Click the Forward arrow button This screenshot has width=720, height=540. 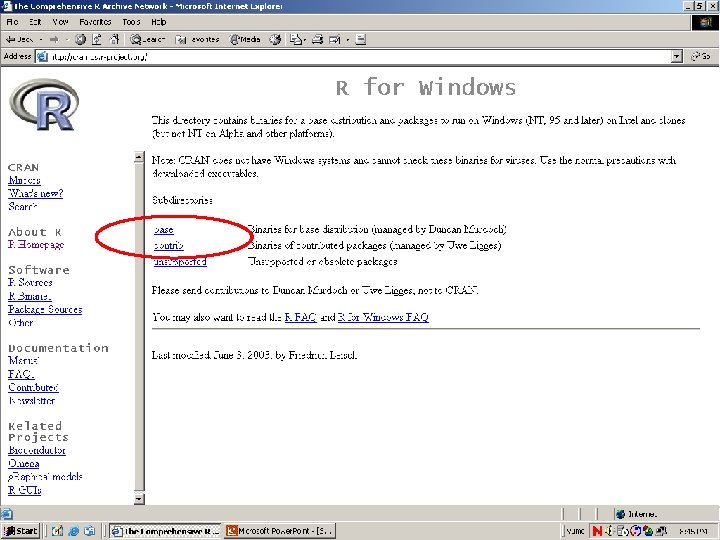pyautogui.click(x=54, y=39)
